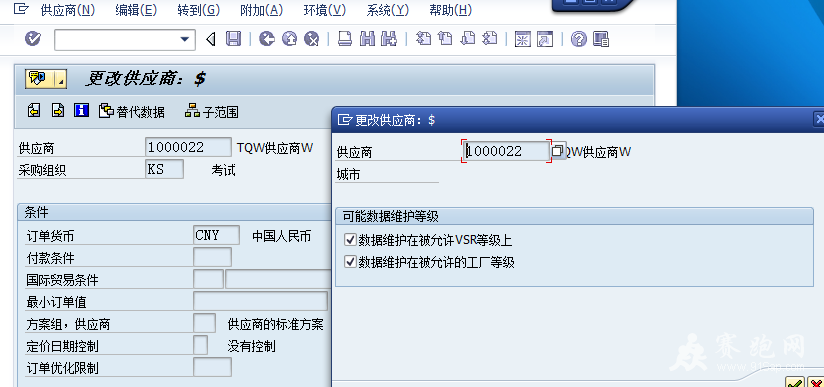This screenshot has width=824, height=387.
Task: Open the 环境(V) menu
Action: tap(325, 10)
